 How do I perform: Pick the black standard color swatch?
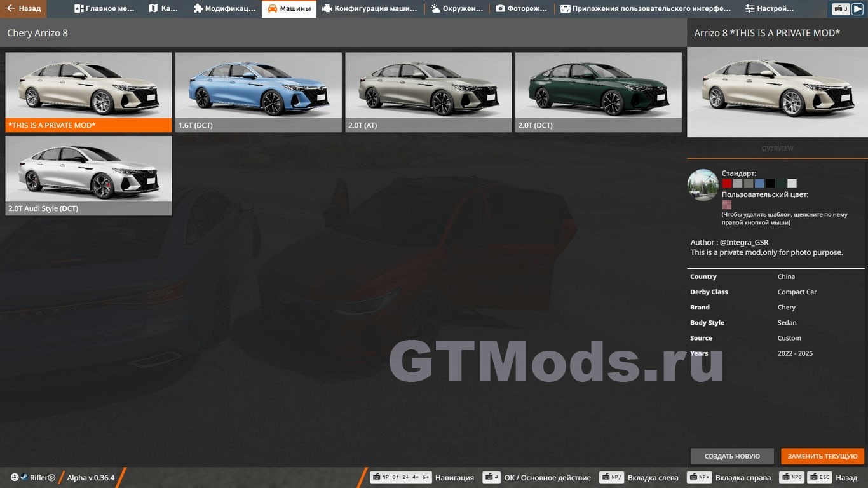click(770, 184)
